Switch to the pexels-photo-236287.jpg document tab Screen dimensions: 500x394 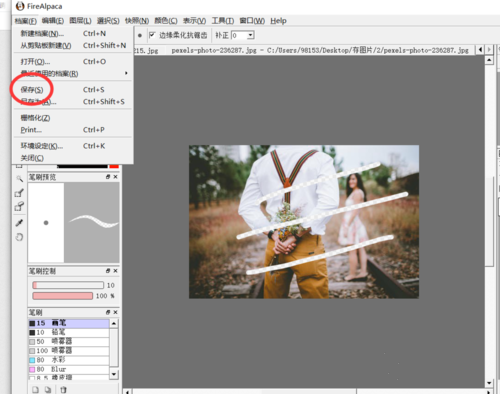click(319, 50)
